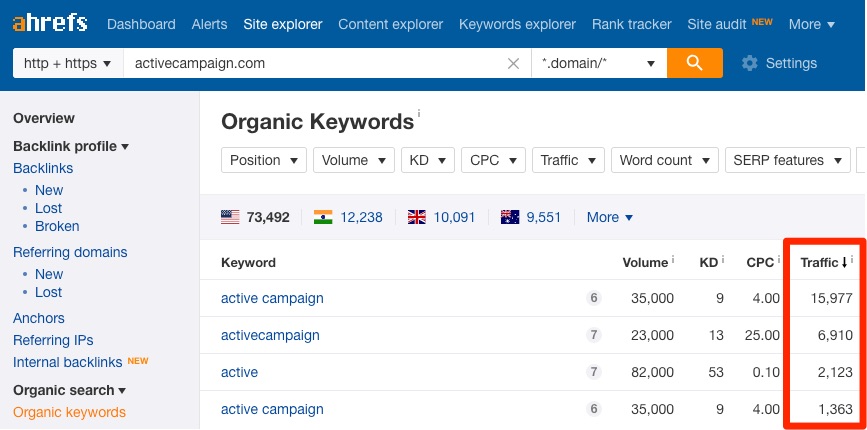Screen dimensions: 867x430
Task: Collapse the Backlink profile section
Action: coord(71,146)
